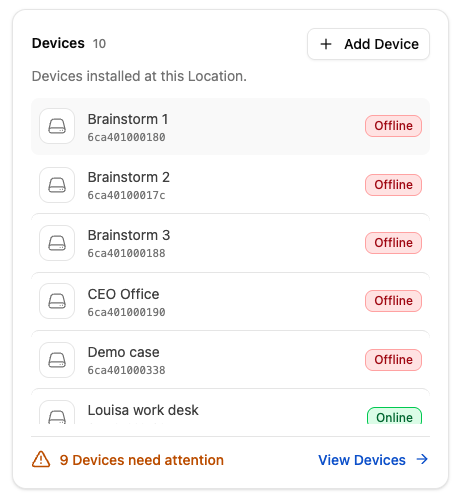Click the plus icon in Add Device
462x498 pixels.
(x=326, y=44)
